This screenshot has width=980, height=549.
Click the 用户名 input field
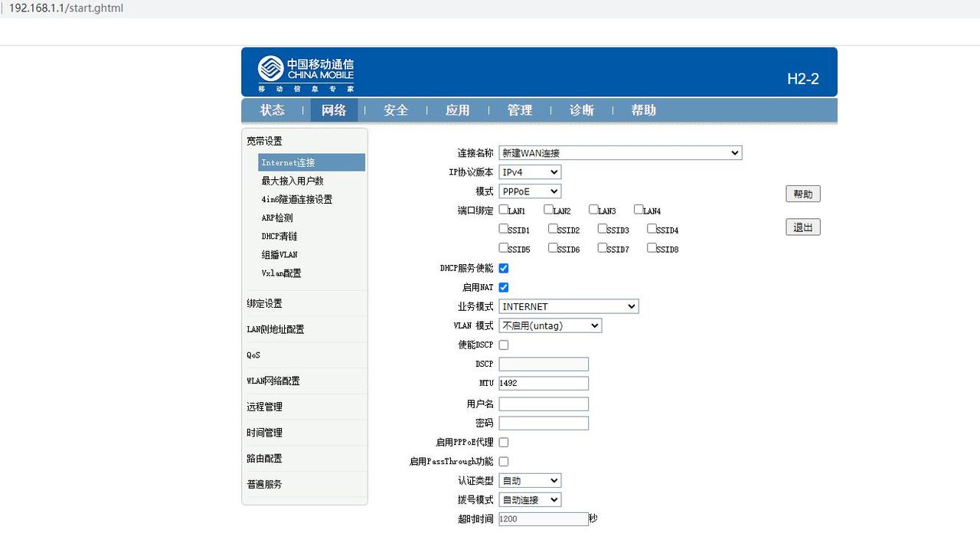pos(544,404)
